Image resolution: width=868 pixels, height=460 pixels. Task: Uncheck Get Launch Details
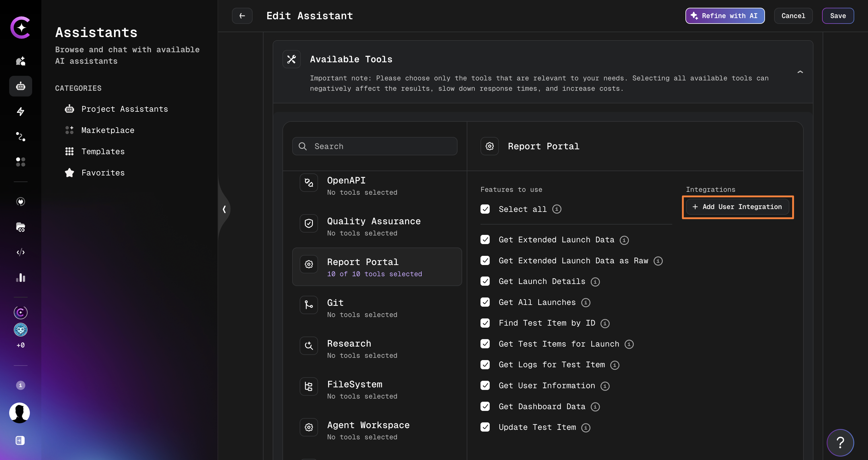pyautogui.click(x=485, y=281)
